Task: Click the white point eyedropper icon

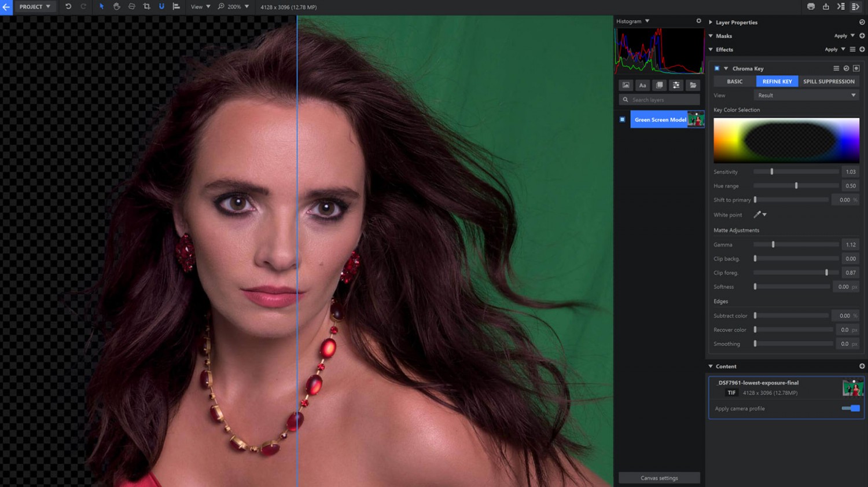Action: [x=757, y=215]
